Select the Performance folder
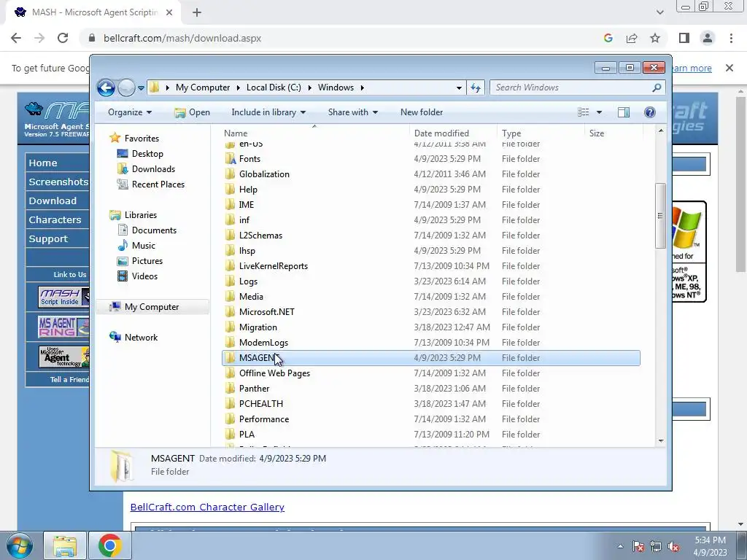 tap(430, 419)
